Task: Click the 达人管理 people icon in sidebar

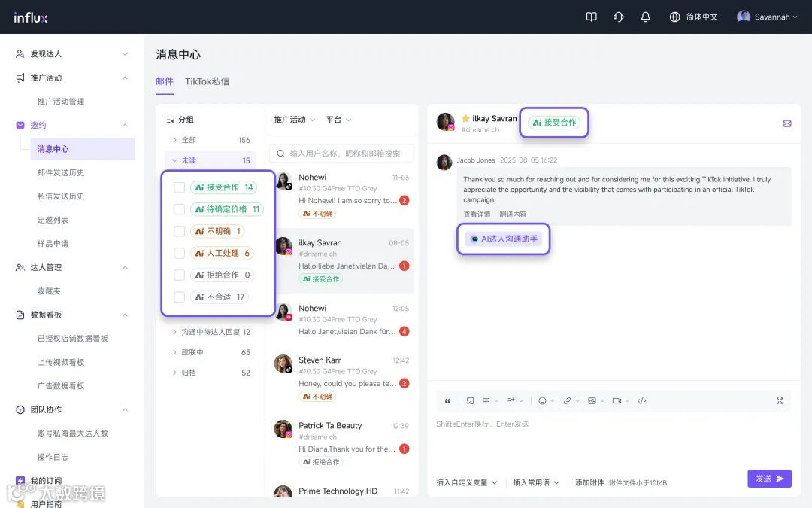Action: point(20,267)
